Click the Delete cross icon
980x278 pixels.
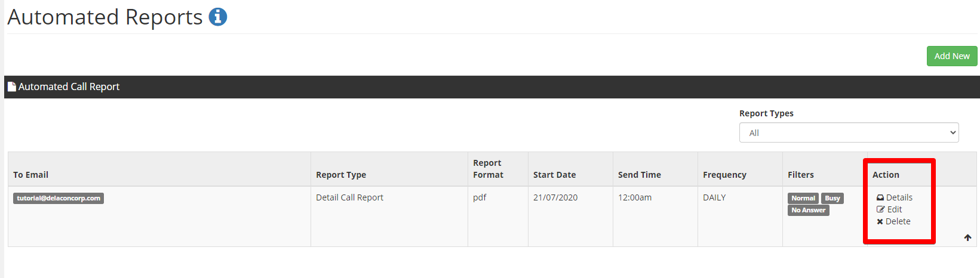(880, 221)
